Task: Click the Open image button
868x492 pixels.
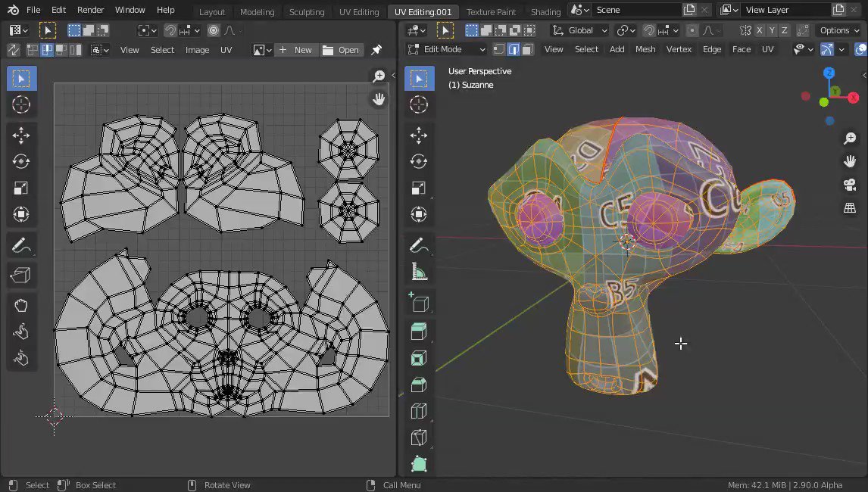Action: [341, 50]
